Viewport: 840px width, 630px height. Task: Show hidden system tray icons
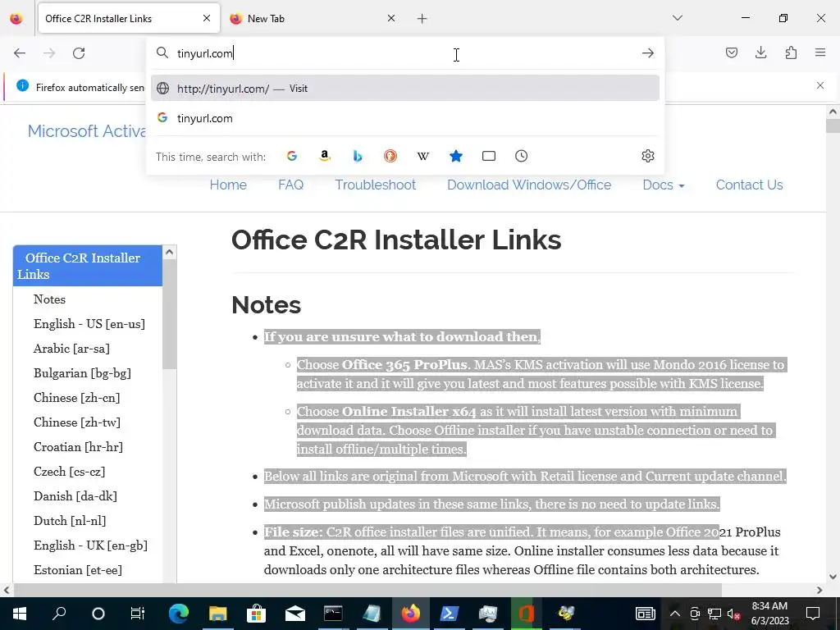(675, 614)
